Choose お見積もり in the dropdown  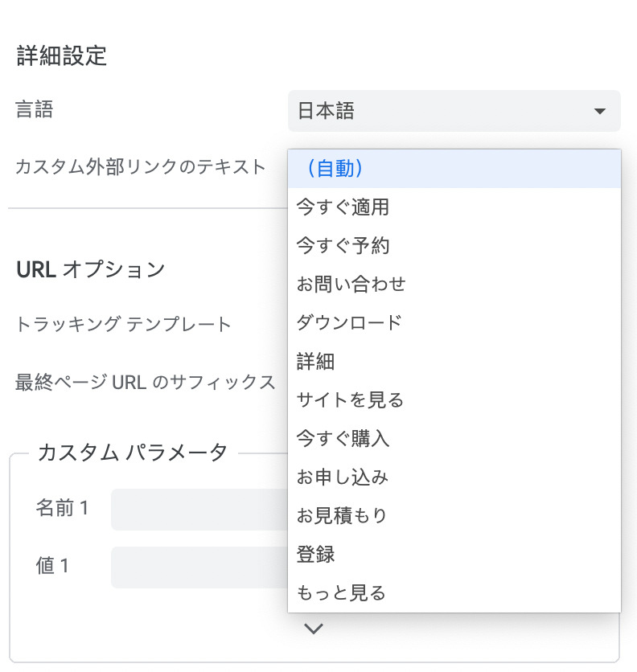[x=454, y=515]
